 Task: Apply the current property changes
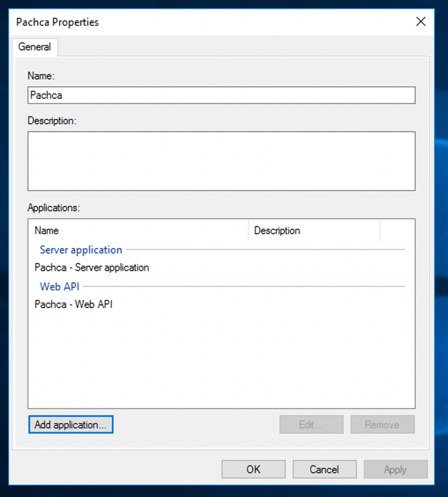click(395, 469)
